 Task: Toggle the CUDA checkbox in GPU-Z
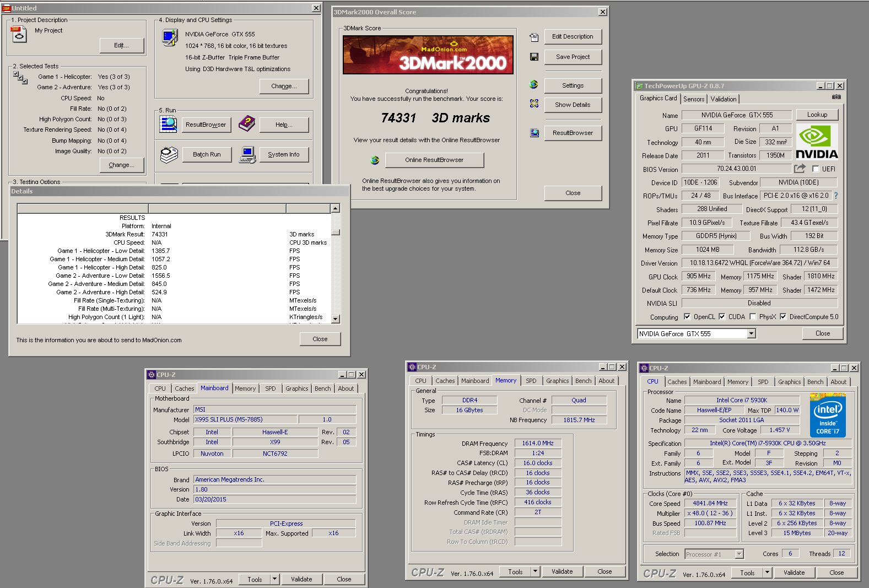click(722, 317)
